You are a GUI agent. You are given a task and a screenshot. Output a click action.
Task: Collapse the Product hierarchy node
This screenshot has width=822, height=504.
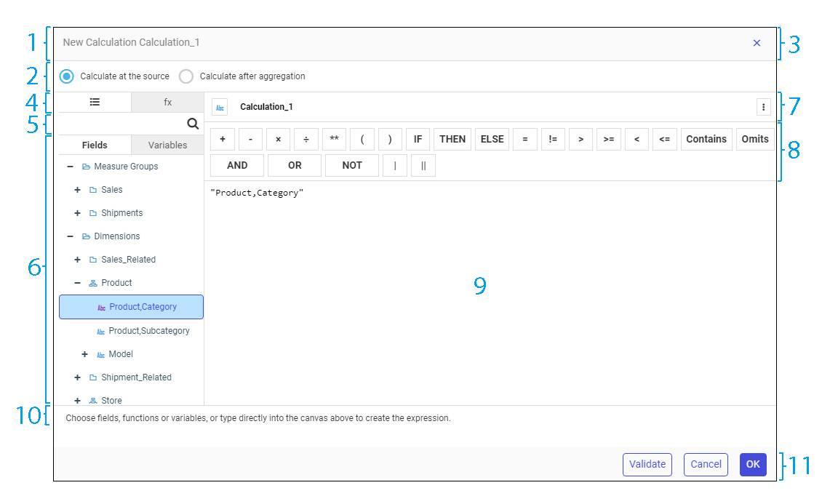[77, 283]
